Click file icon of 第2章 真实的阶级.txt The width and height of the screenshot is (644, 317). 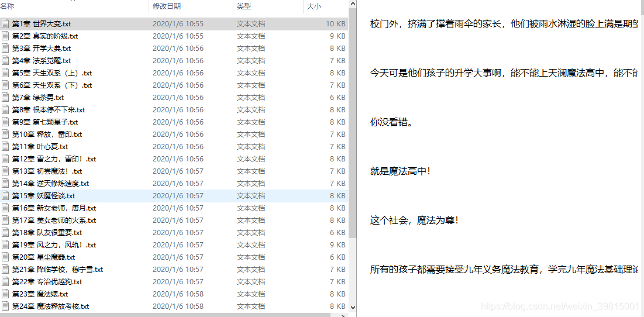point(5,36)
